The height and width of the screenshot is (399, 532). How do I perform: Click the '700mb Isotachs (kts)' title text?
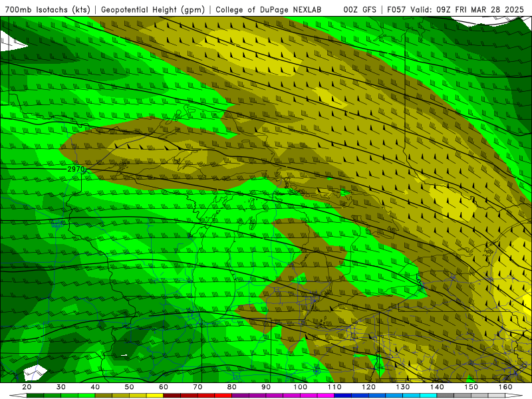[48, 9]
